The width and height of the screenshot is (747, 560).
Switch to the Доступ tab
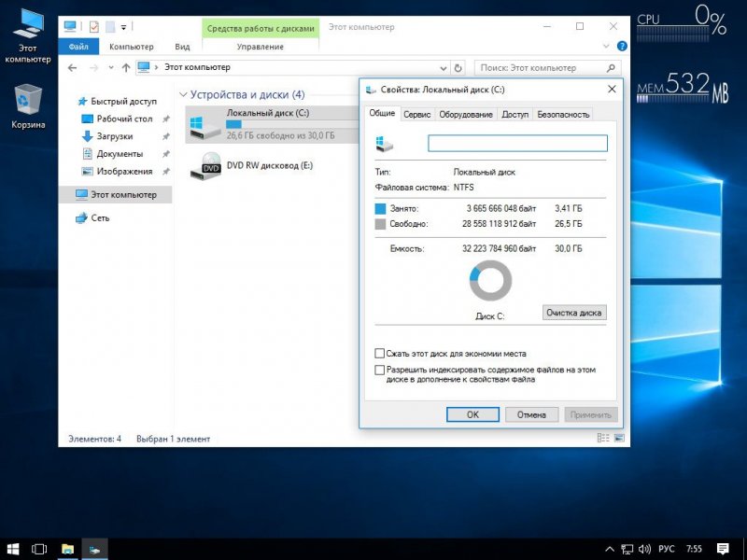coord(515,114)
